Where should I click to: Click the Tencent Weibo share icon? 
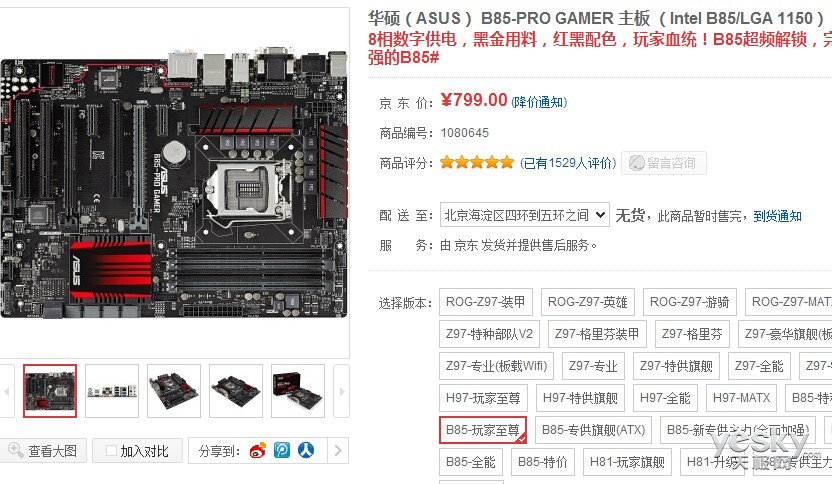point(282,450)
